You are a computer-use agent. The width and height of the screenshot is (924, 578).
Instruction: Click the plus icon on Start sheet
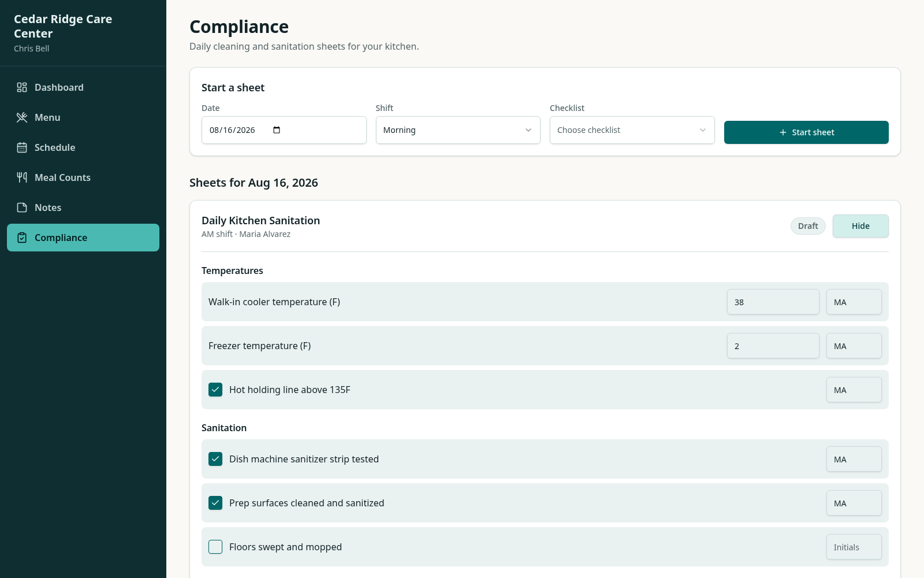[783, 132]
